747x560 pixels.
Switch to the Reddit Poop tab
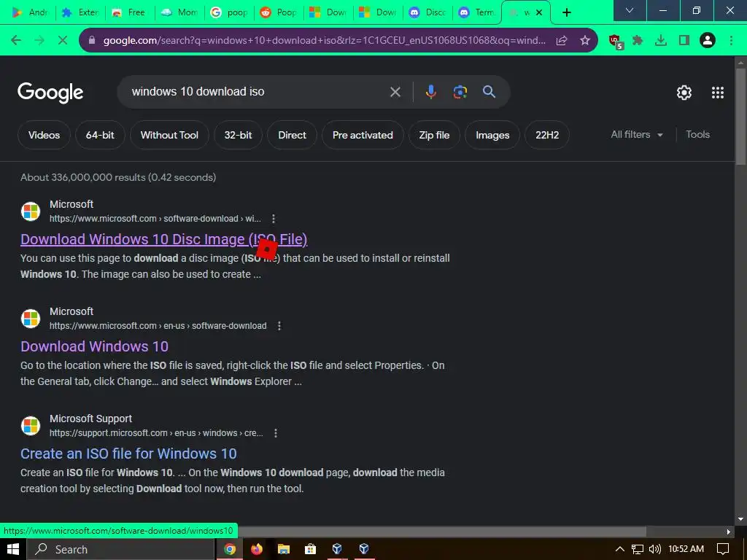[279, 12]
